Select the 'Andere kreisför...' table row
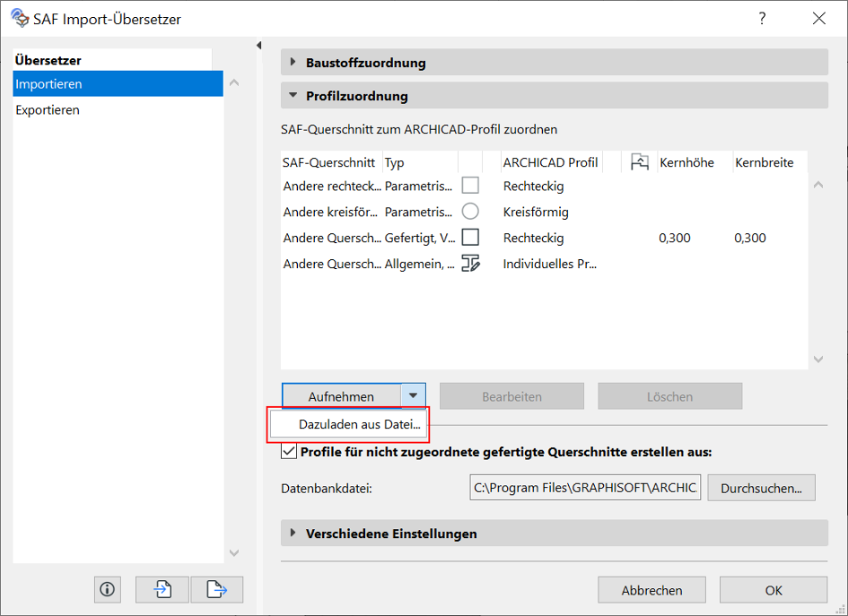 coord(544,212)
